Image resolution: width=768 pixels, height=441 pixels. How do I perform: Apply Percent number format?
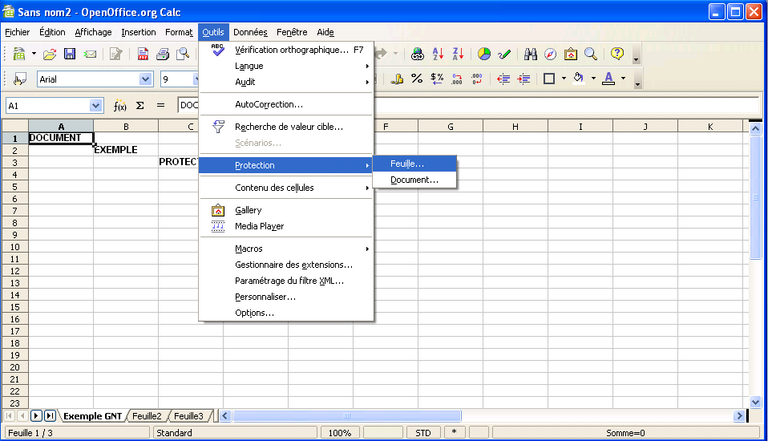point(417,79)
